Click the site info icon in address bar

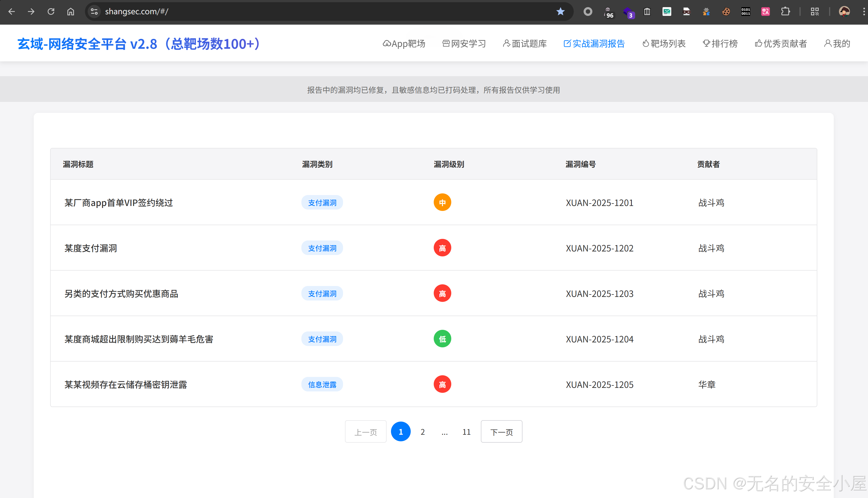coord(94,12)
